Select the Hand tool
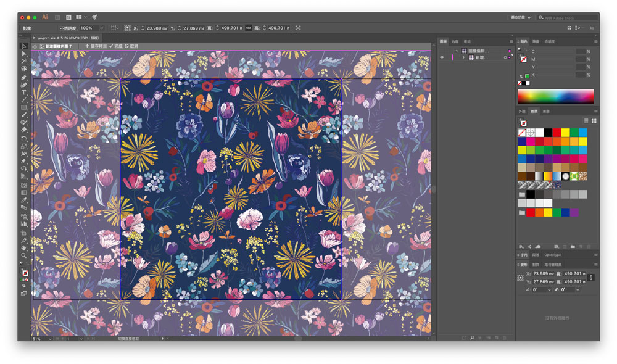 point(24,247)
